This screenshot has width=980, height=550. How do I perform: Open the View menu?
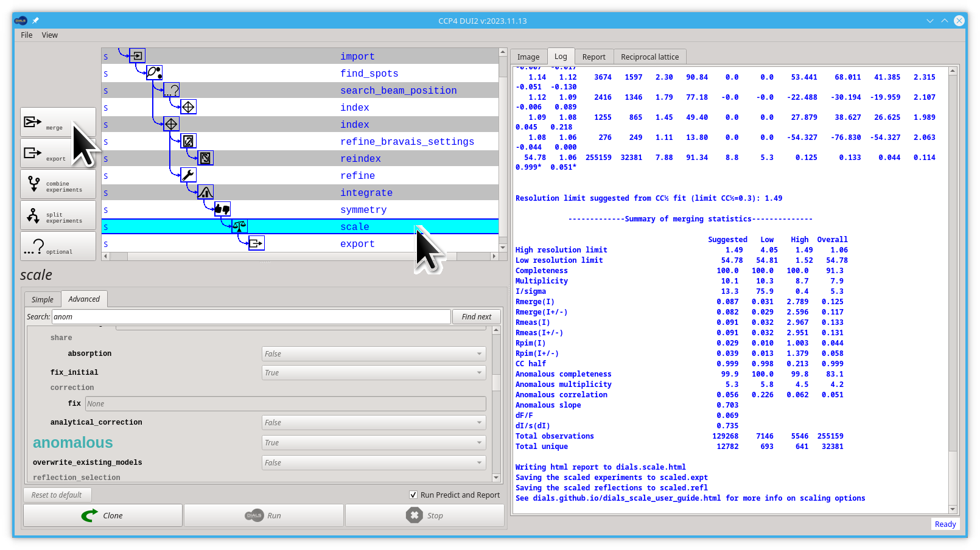[50, 35]
